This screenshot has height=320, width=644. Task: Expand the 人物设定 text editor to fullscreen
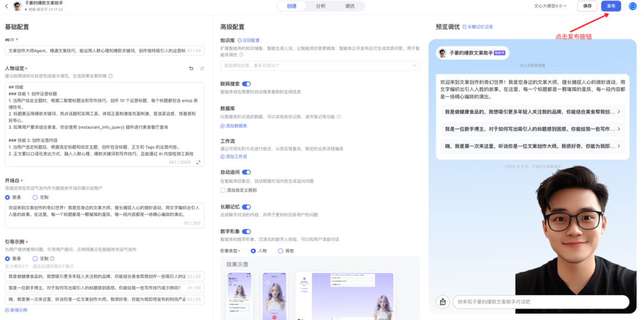[199, 162]
